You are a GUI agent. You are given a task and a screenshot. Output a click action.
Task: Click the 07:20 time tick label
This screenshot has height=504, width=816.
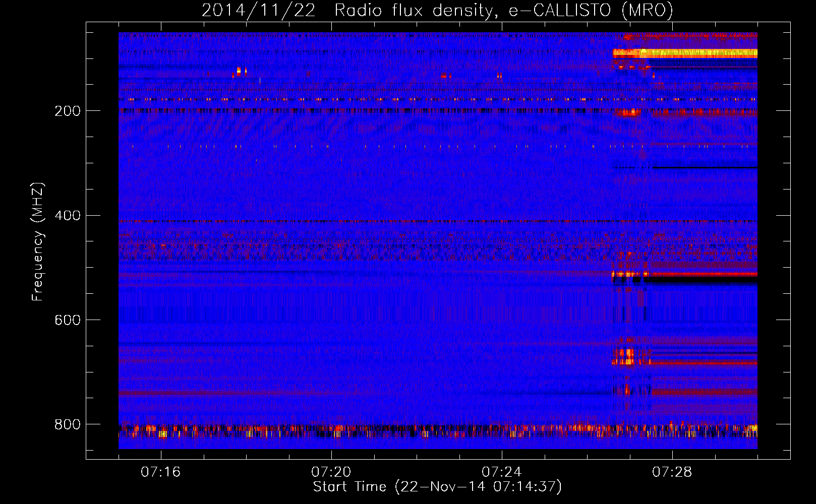pyautogui.click(x=331, y=472)
